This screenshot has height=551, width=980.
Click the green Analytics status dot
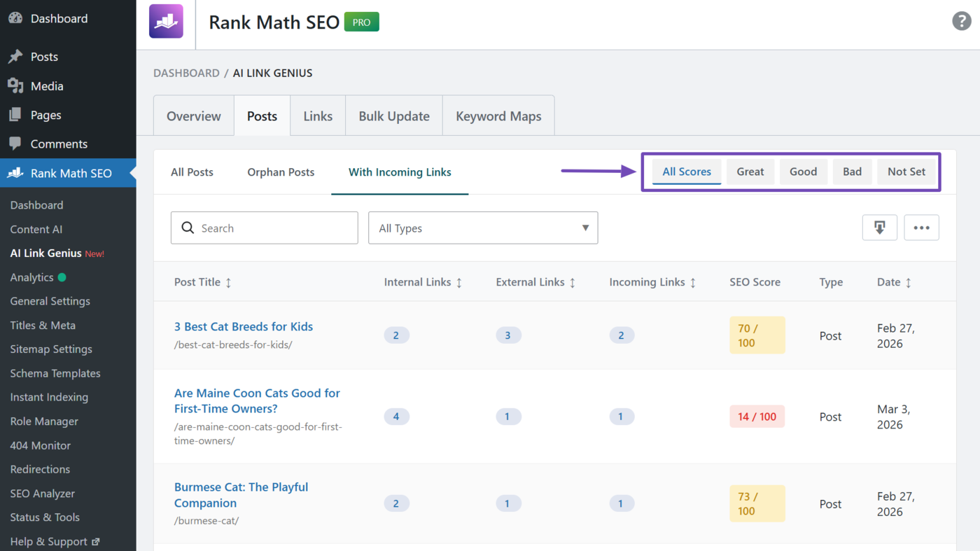tap(62, 277)
